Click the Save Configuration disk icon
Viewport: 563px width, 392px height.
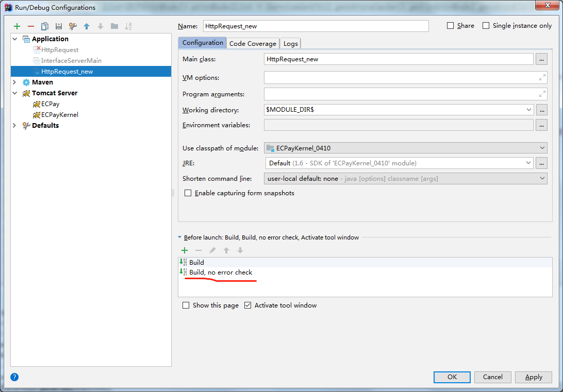tap(59, 26)
